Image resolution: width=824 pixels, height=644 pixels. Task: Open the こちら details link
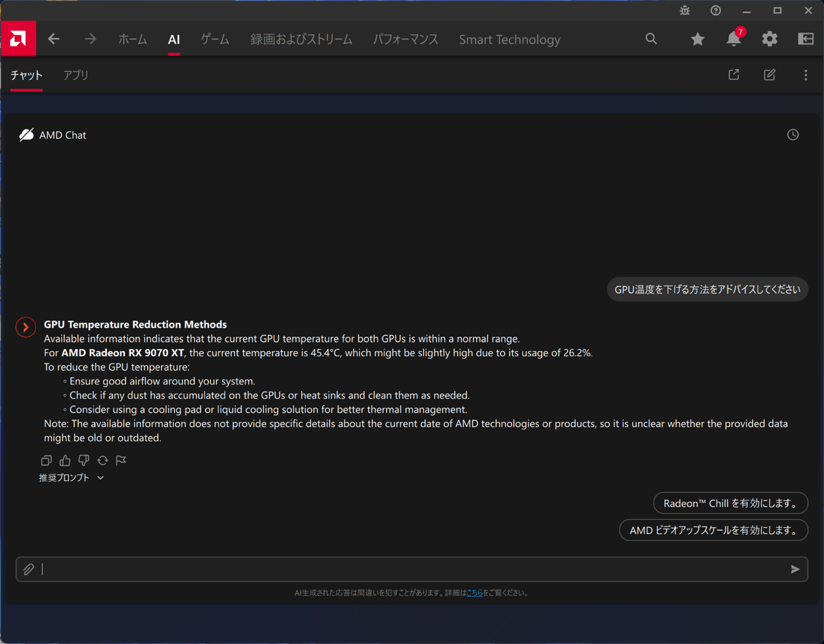[474, 593]
